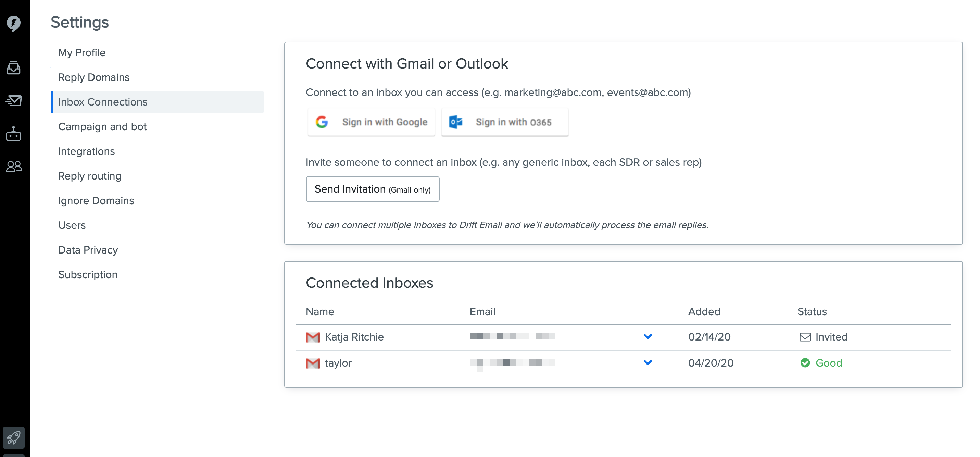Click the Email column header

point(482,312)
